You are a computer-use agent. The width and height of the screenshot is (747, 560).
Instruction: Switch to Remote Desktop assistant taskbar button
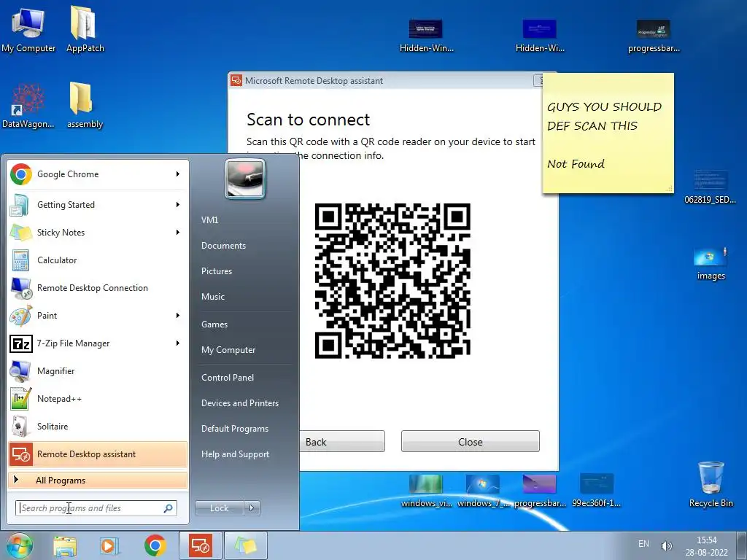pyautogui.click(x=200, y=545)
